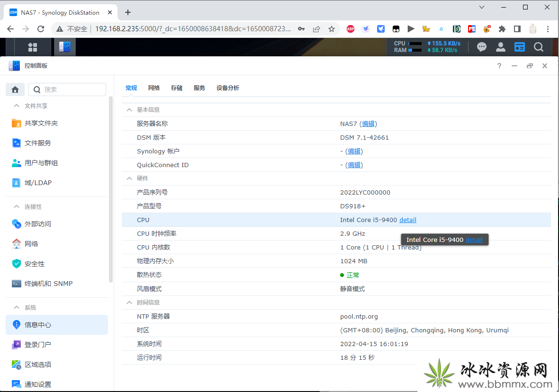Open the browser Extensions puzzle icon
The image size is (559, 392).
point(502,29)
